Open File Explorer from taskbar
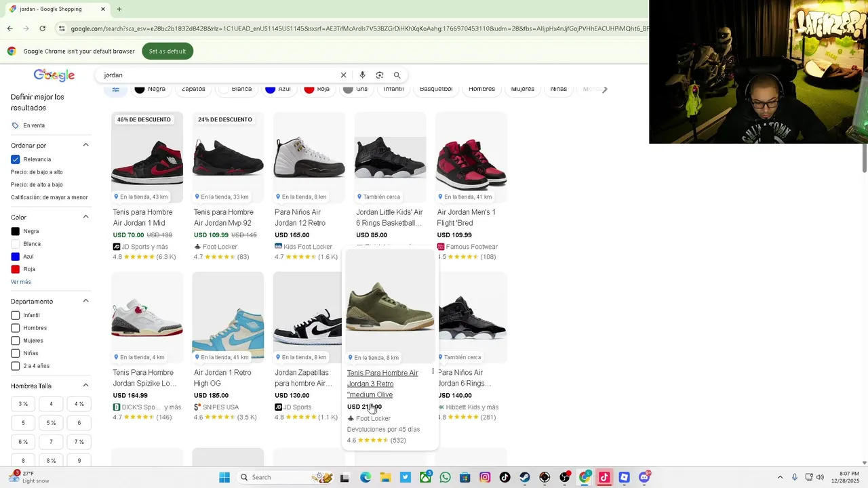Image resolution: width=868 pixels, height=488 pixels. (x=385, y=477)
